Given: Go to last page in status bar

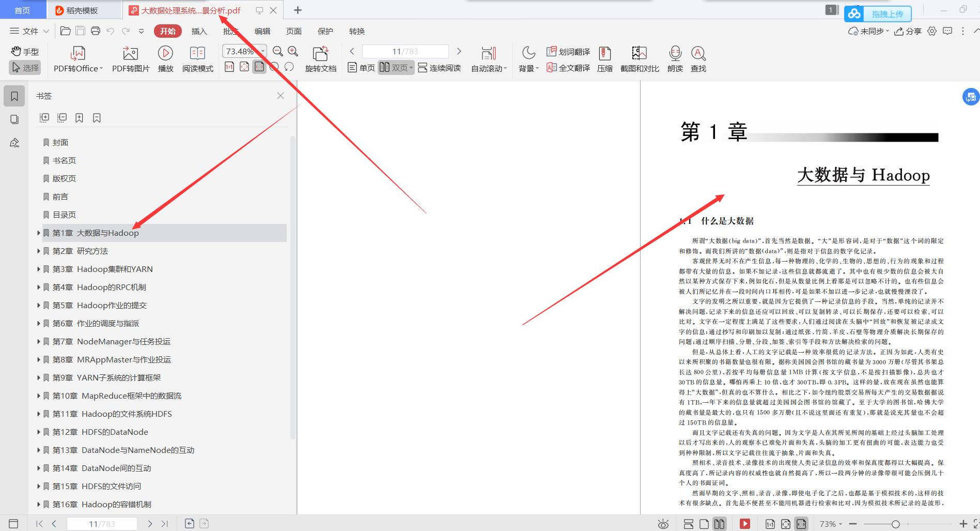Looking at the screenshot, I should pyautogui.click(x=165, y=524).
